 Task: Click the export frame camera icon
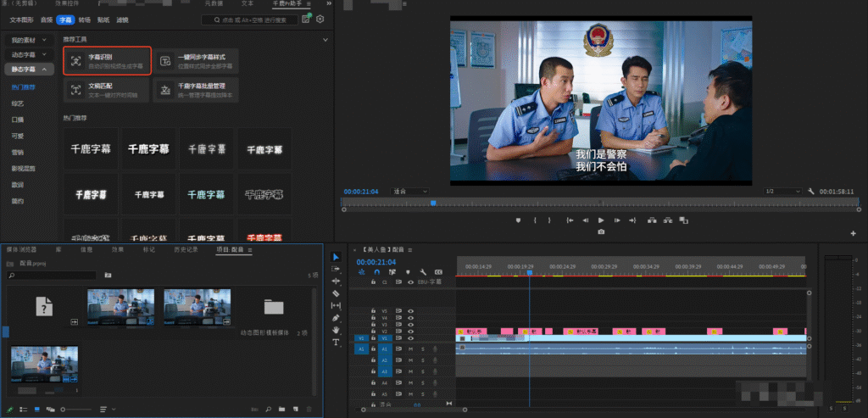(x=601, y=231)
